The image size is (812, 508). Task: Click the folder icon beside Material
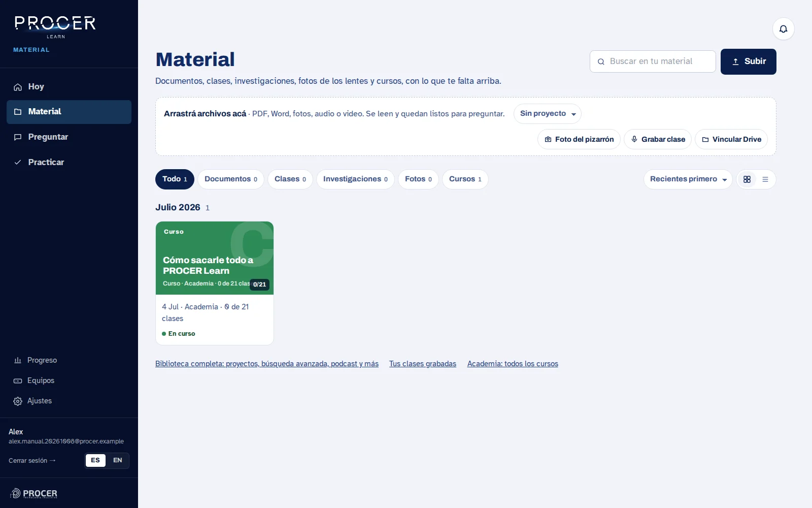pos(18,112)
